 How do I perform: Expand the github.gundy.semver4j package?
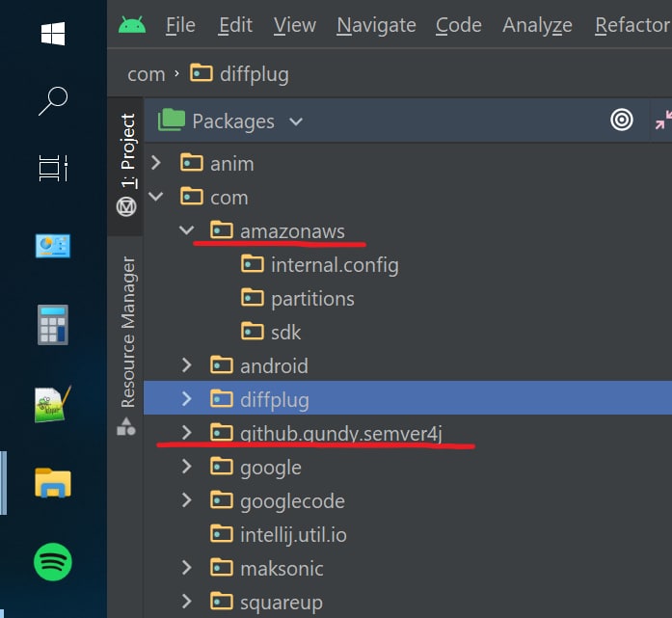pos(186,433)
